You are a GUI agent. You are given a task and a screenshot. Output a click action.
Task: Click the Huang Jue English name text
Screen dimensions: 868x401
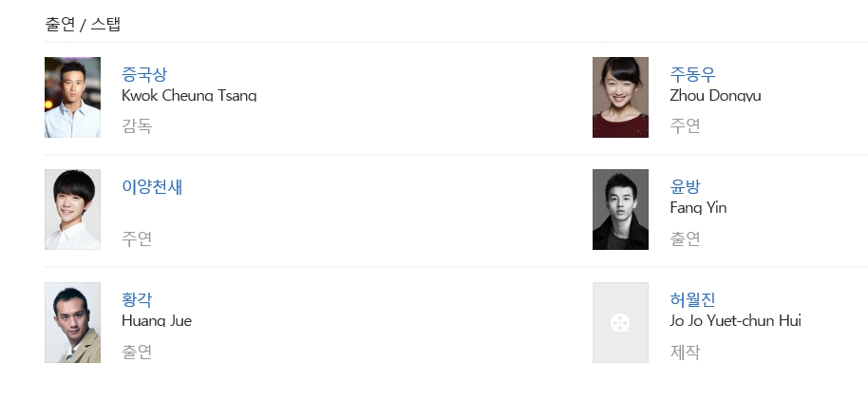tap(157, 321)
